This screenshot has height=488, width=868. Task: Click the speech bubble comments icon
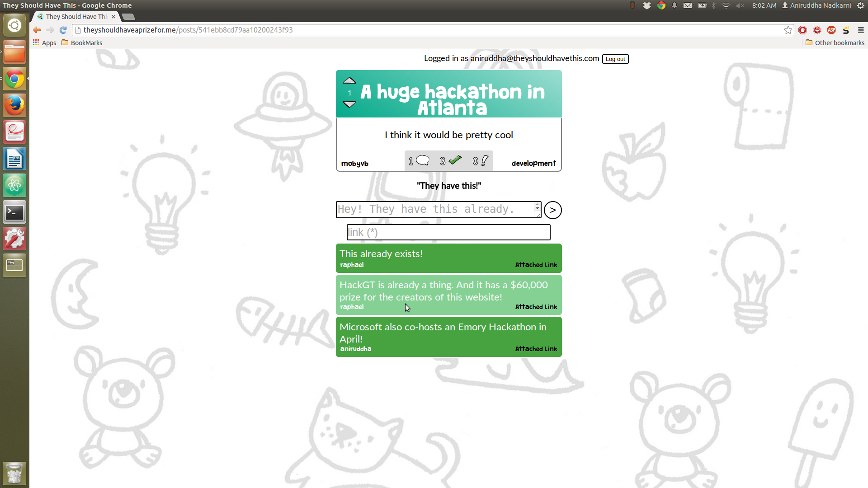422,160
